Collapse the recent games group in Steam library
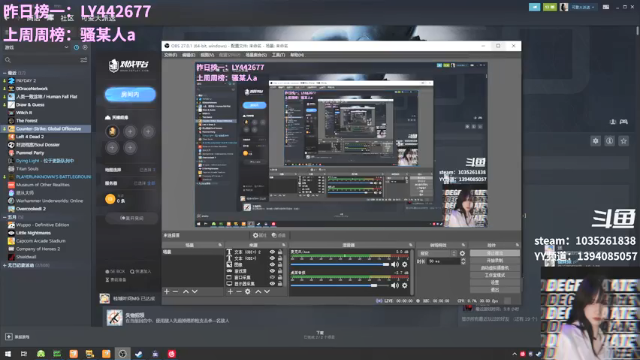640x360 pixels. click(x=4, y=73)
